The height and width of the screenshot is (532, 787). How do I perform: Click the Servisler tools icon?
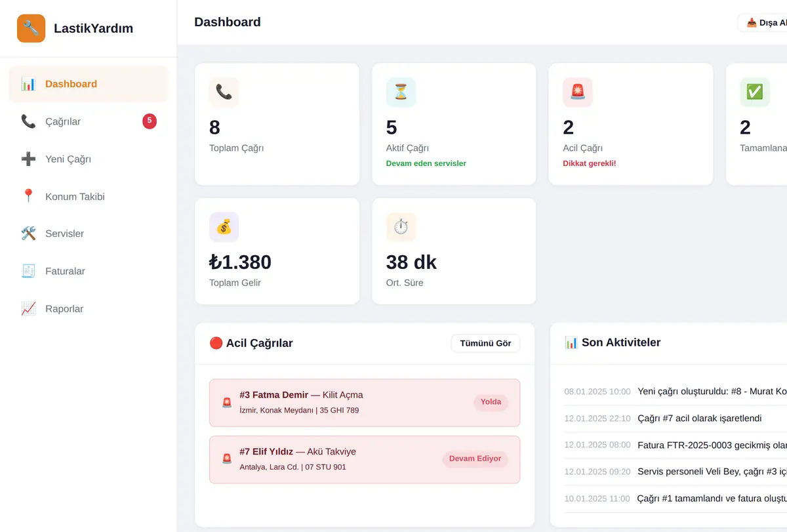(x=28, y=234)
